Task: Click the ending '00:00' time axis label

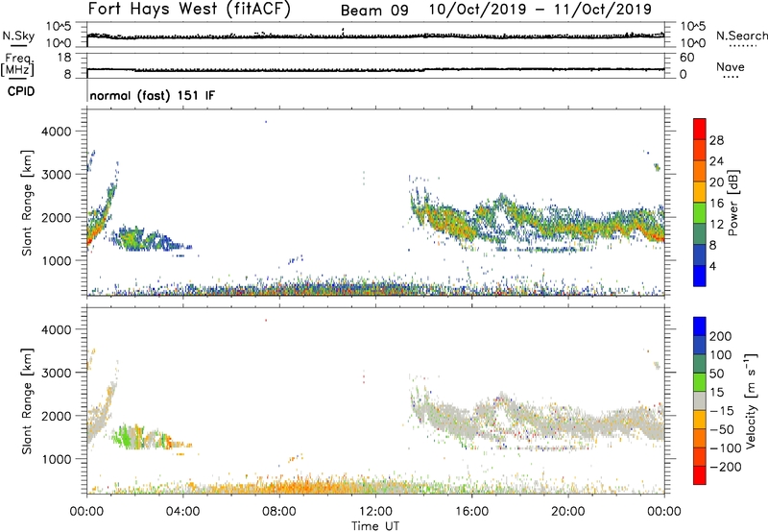Action: 664,512
